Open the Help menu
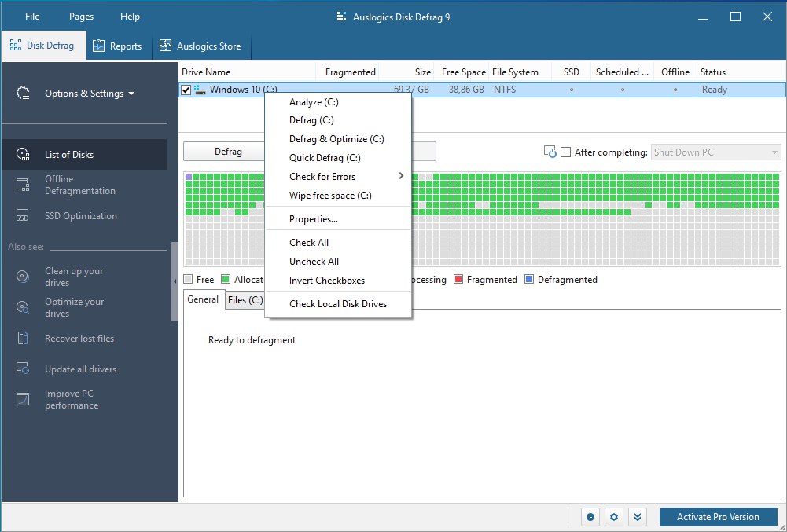Viewport: 787px width, 532px height. (x=130, y=17)
